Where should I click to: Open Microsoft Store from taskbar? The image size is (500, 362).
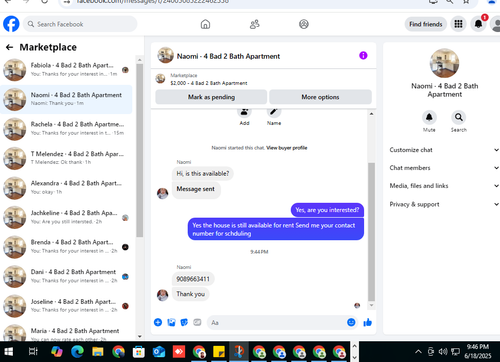pyautogui.click(x=139, y=352)
